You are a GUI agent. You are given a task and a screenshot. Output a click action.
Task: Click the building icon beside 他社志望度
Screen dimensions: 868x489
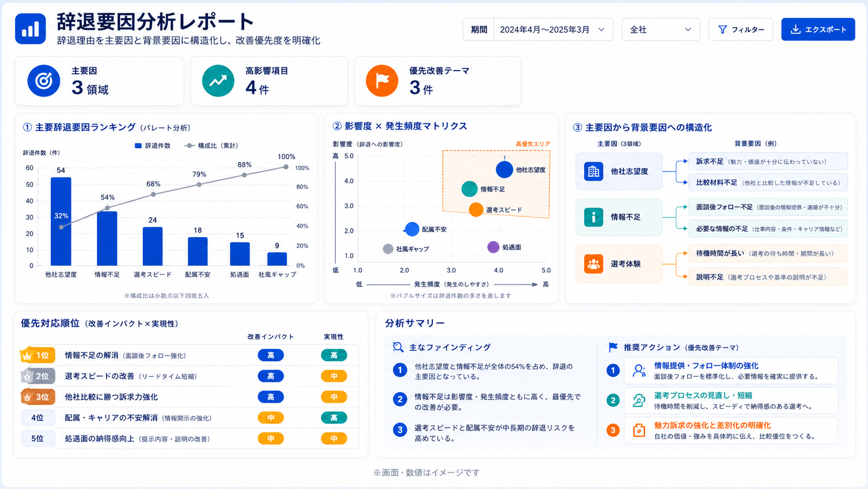click(593, 171)
